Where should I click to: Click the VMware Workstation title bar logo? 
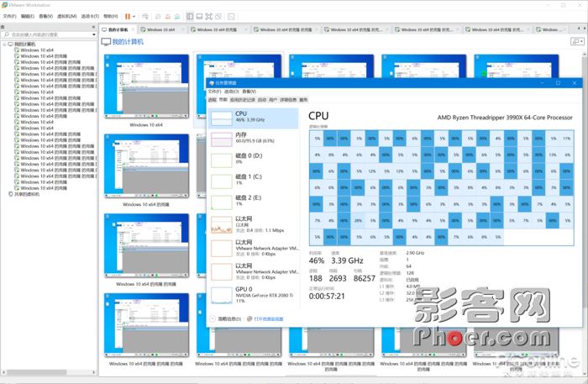pyautogui.click(x=4, y=5)
